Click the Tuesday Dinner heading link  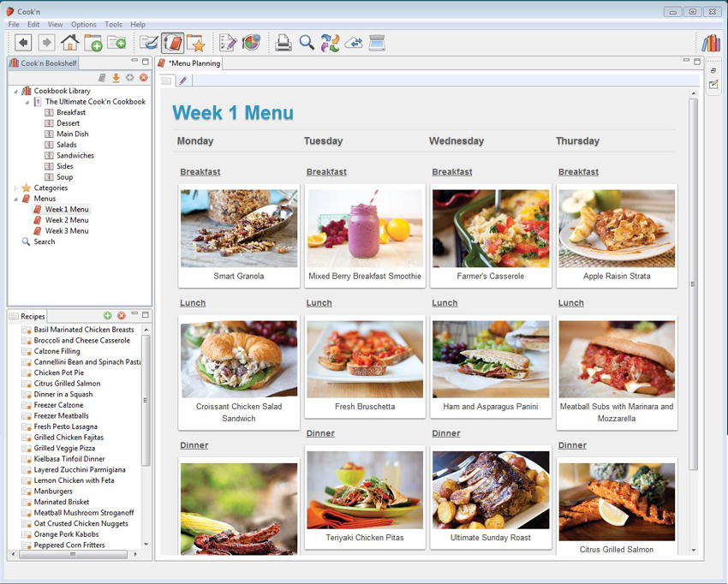coord(320,433)
